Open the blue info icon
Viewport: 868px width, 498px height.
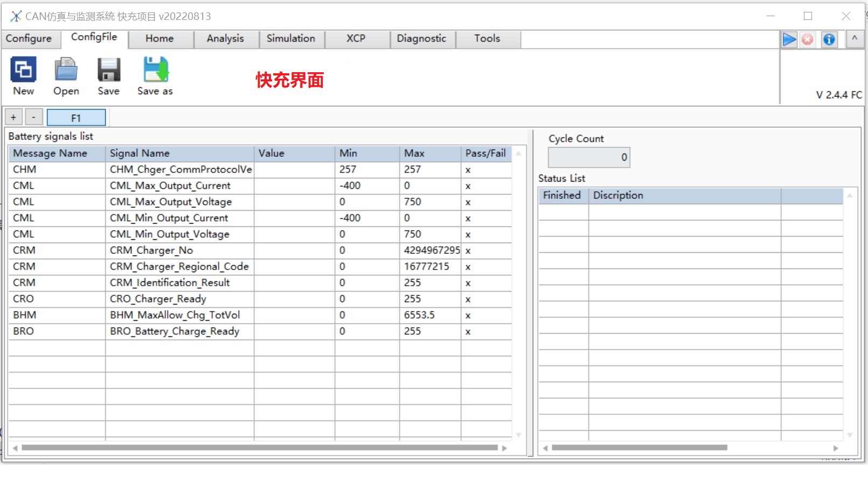click(829, 39)
